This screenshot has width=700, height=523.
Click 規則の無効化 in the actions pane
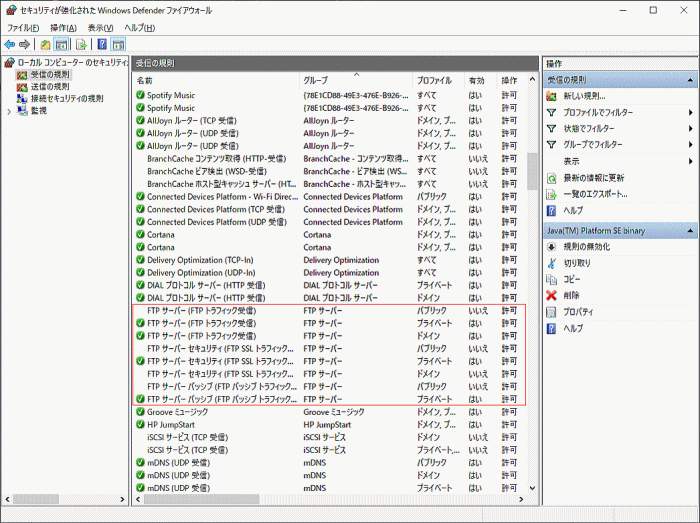point(586,247)
